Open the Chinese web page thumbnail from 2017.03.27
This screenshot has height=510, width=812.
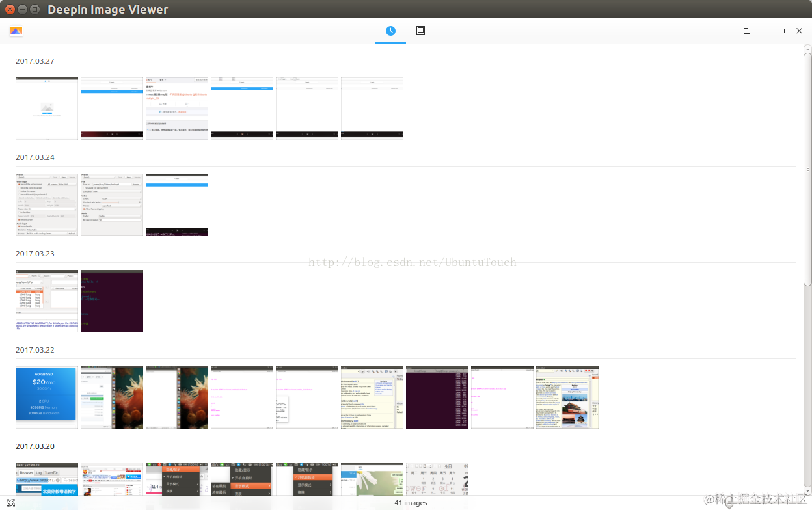177,109
